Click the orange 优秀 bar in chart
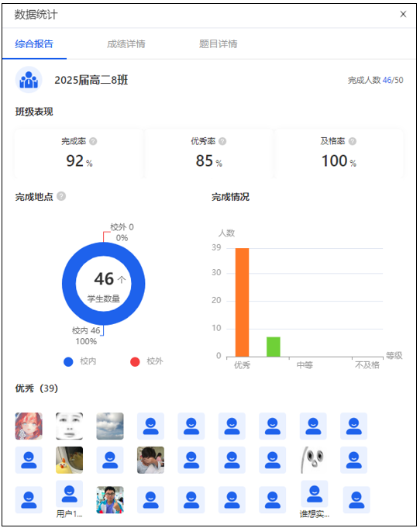This screenshot has width=420, height=528. (x=243, y=302)
